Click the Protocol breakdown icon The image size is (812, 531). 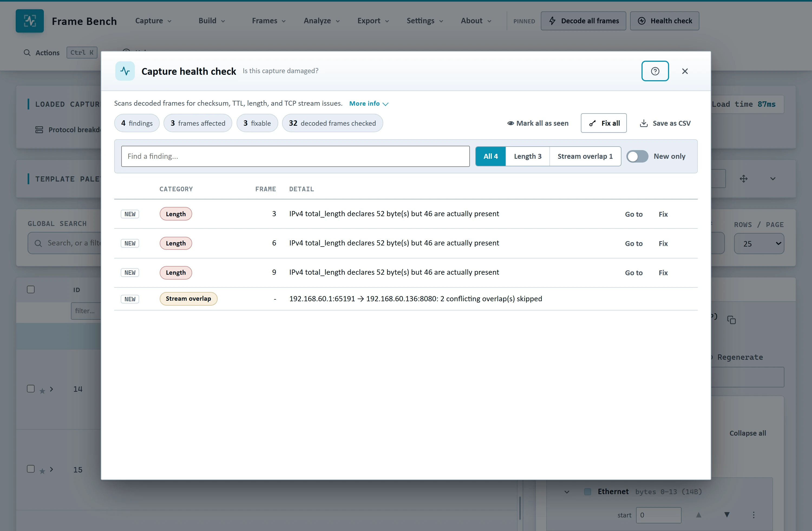(39, 130)
